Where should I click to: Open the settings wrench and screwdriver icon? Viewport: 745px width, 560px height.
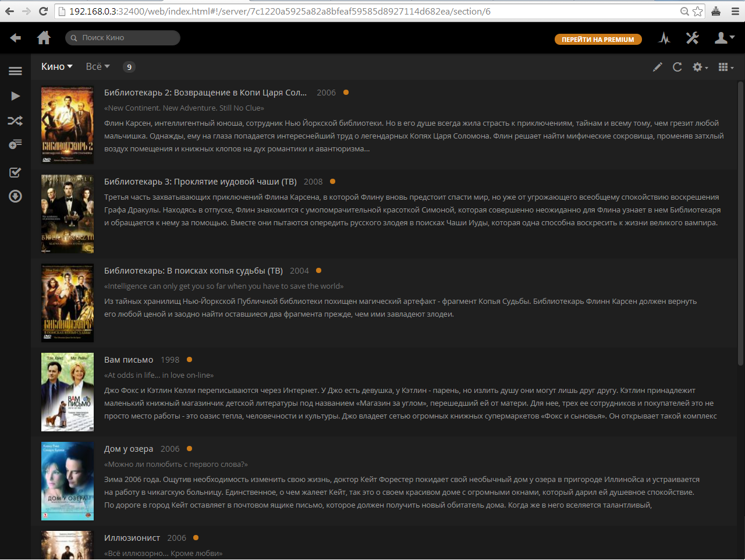tap(692, 38)
